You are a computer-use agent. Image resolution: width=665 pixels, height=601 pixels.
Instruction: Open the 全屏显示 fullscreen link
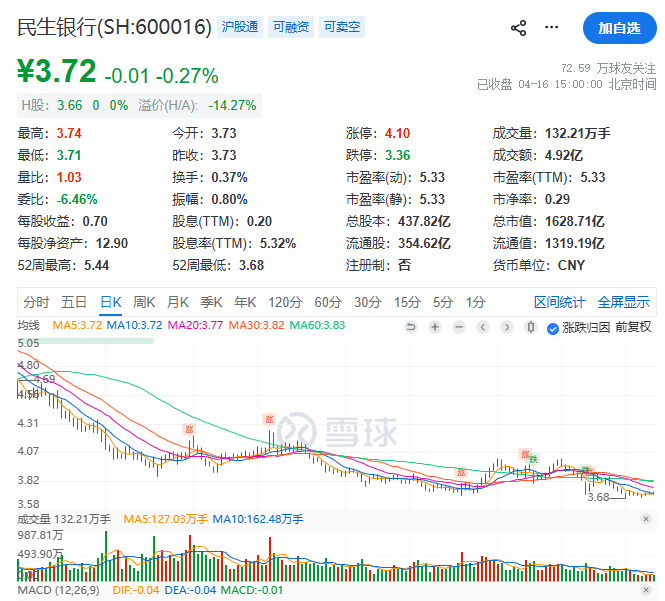tap(623, 302)
